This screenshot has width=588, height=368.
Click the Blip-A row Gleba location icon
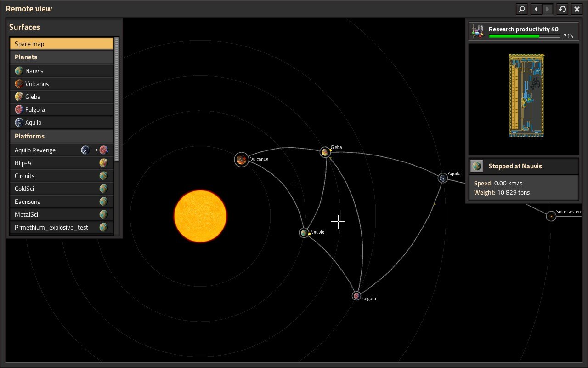coord(103,163)
